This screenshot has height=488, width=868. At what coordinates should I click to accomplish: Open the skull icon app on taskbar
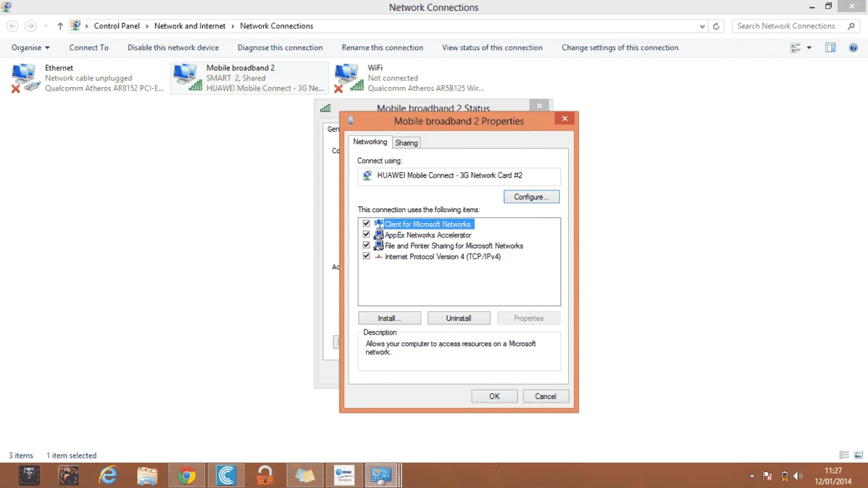pos(29,475)
